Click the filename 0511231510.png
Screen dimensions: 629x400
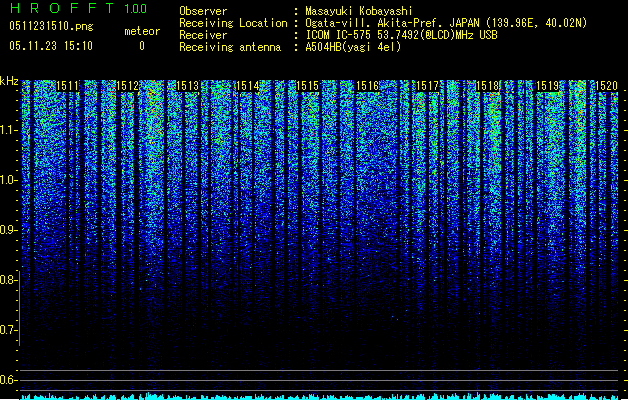coord(51,26)
